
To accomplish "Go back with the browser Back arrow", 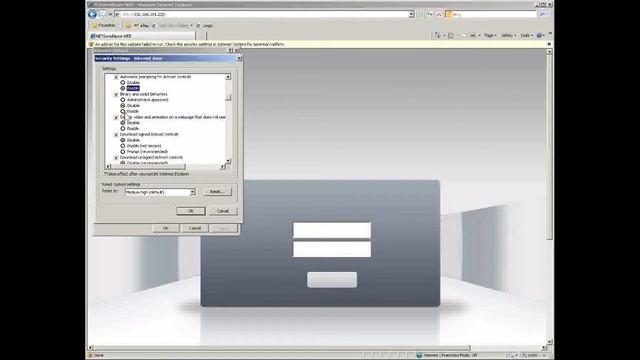I will coord(92,14).
